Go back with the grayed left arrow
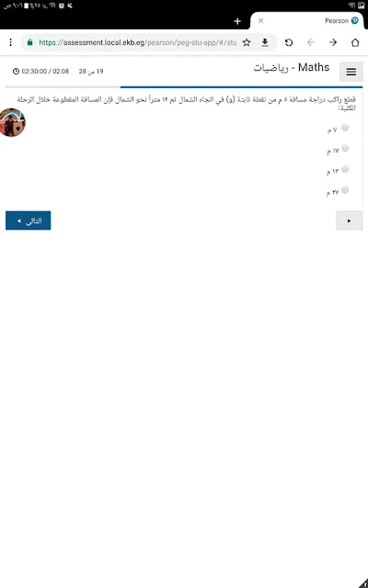This screenshot has height=588, width=368. coord(311,42)
